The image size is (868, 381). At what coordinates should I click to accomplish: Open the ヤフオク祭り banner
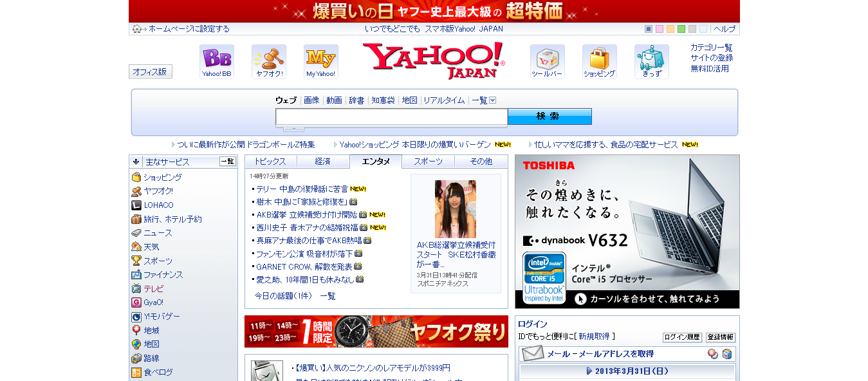pos(376,331)
